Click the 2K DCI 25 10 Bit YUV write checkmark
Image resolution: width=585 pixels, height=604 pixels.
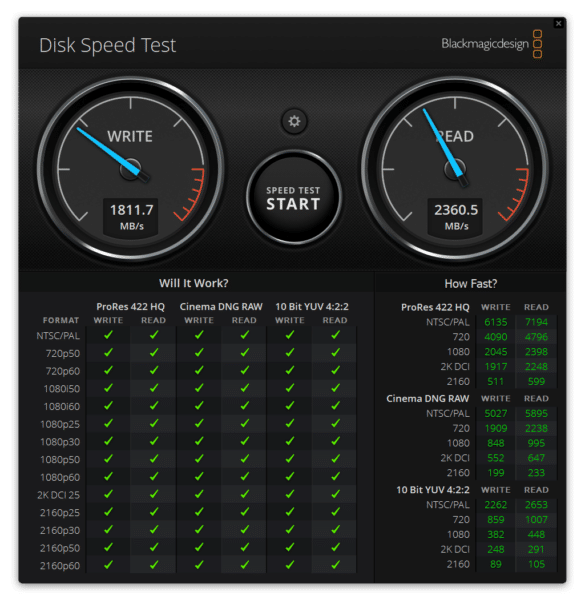pos(290,495)
